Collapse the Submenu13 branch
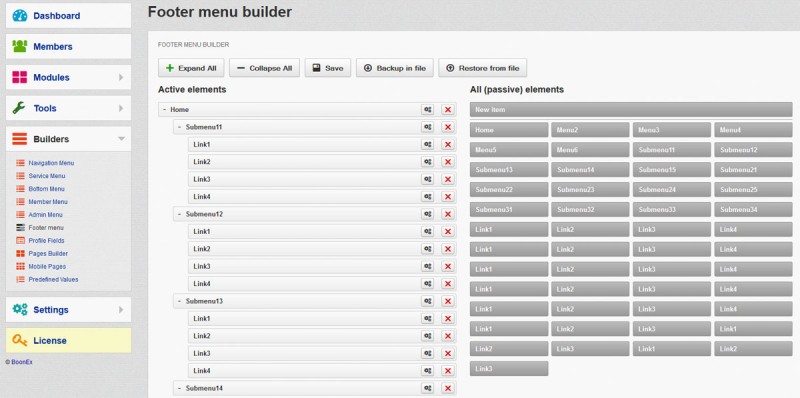Screen dimensions: 800x398 180,301
